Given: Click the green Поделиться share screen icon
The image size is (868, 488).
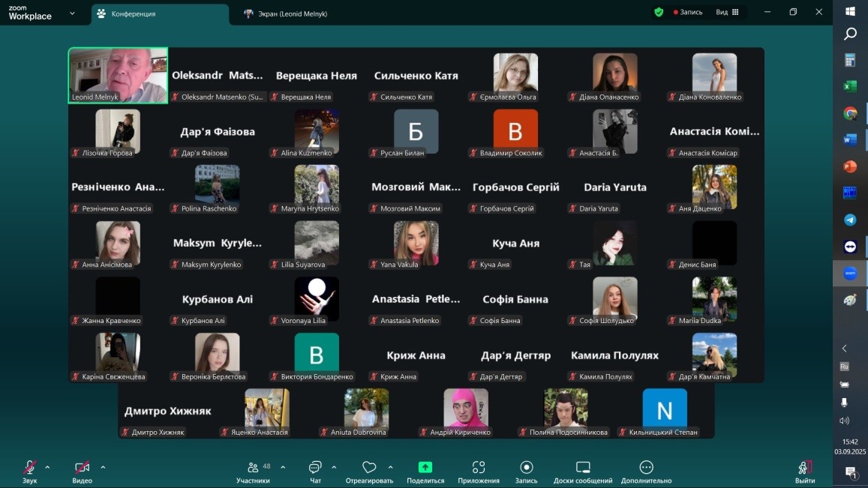Looking at the screenshot, I should (x=425, y=468).
